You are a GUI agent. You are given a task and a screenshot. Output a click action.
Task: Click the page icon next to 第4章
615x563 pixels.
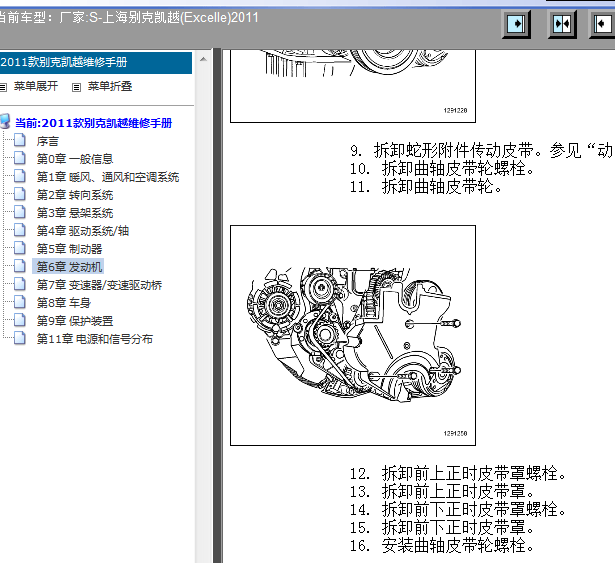[20, 230]
